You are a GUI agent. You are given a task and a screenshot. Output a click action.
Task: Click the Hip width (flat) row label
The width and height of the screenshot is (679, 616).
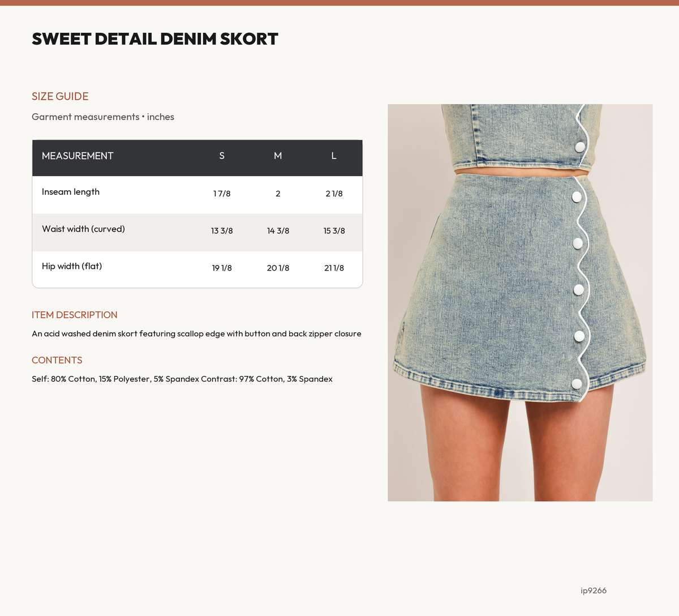coord(72,266)
